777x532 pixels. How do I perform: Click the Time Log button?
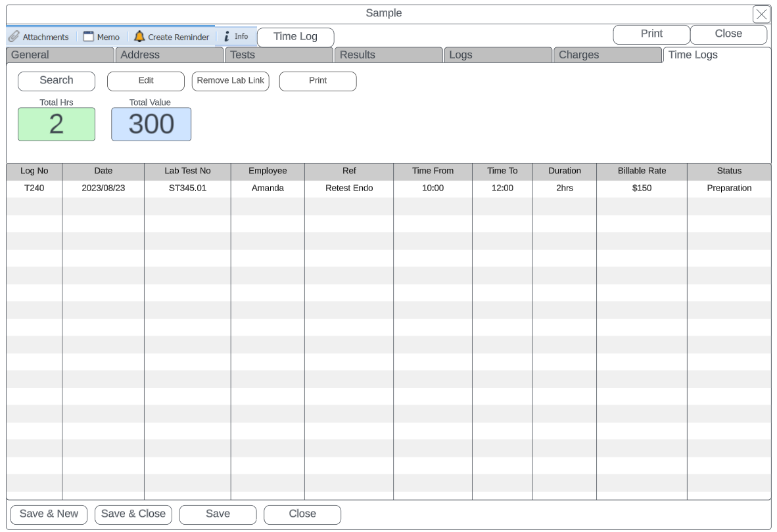pos(295,37)
